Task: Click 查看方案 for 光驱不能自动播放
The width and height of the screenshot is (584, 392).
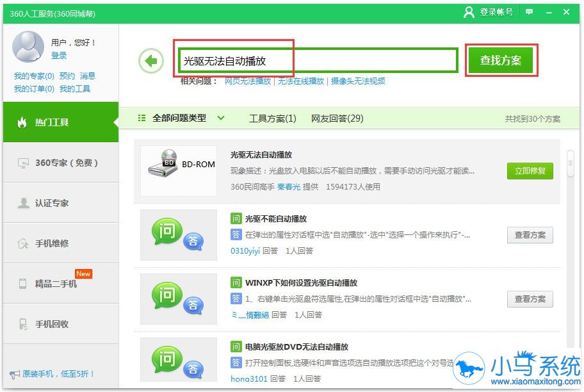Action: pyautogui.click(x=530, y=235)
